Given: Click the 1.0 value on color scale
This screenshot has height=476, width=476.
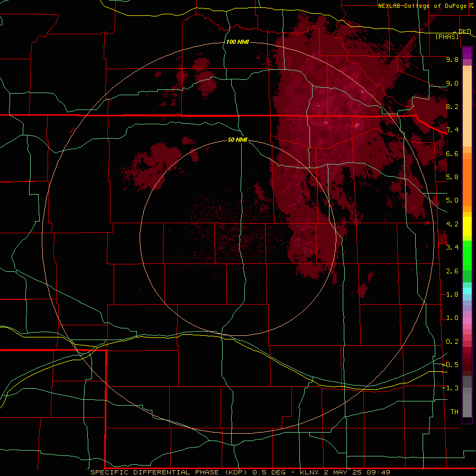Looking at the screenshot, I should click(452, 318).
